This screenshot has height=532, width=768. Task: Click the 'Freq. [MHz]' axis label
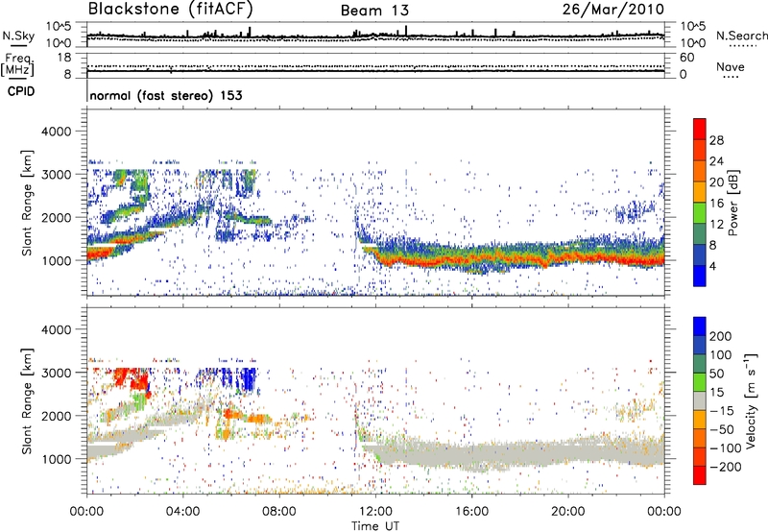point(17,64)
